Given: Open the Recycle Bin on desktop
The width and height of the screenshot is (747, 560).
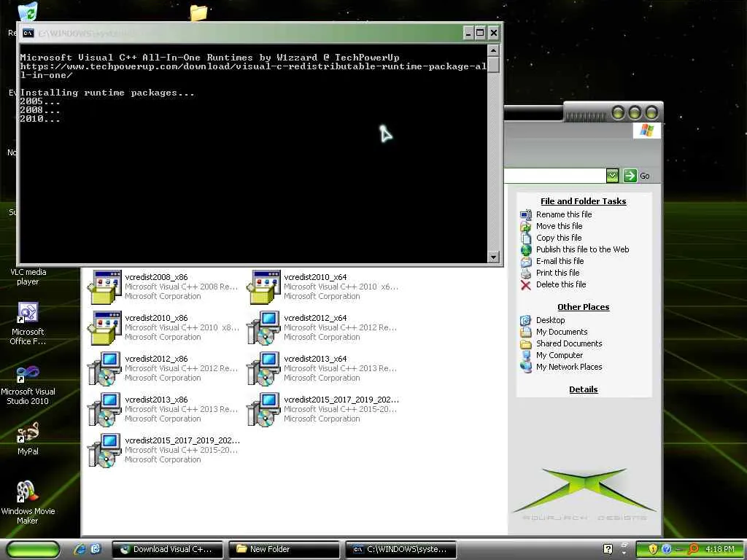Looking at the screenshot, I should coord(27,12).
